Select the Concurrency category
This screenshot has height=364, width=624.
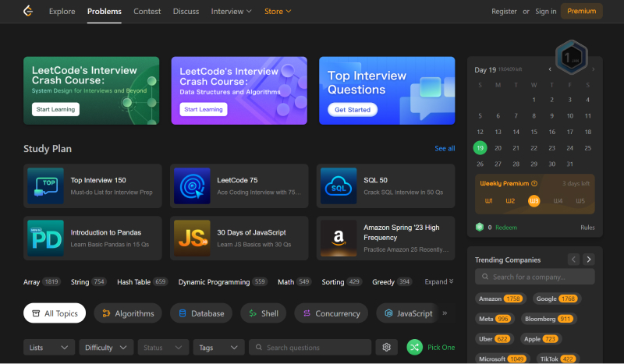point(331,313)
